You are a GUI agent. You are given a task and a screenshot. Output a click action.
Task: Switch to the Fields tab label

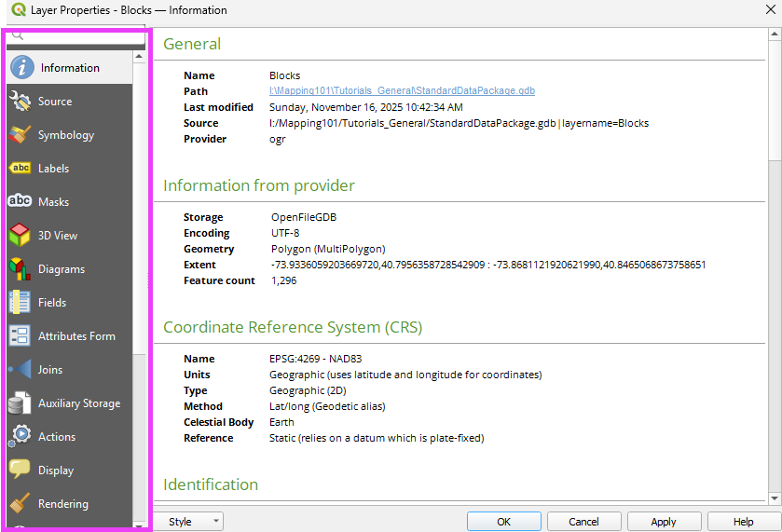tap(52, 303)
